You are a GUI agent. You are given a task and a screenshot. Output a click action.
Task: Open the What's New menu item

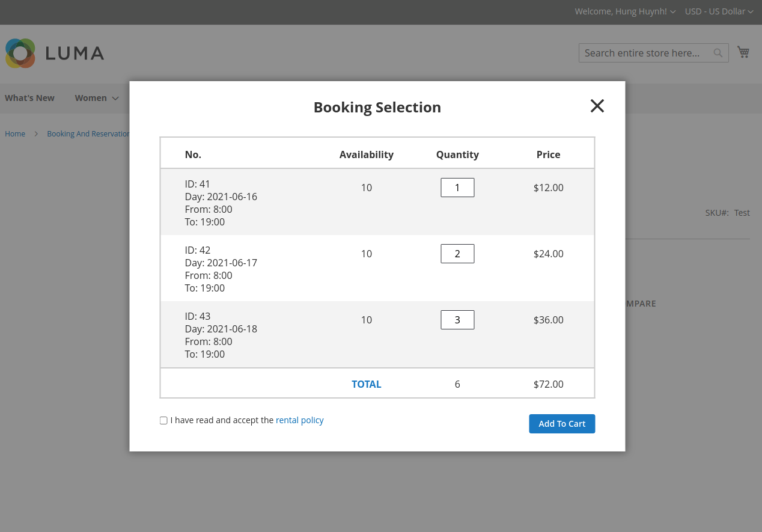pyautogui.click(x=29, y=98)
